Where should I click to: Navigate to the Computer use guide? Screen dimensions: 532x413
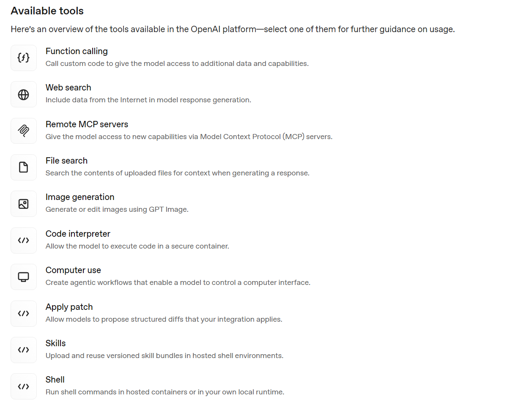(73, 270)
